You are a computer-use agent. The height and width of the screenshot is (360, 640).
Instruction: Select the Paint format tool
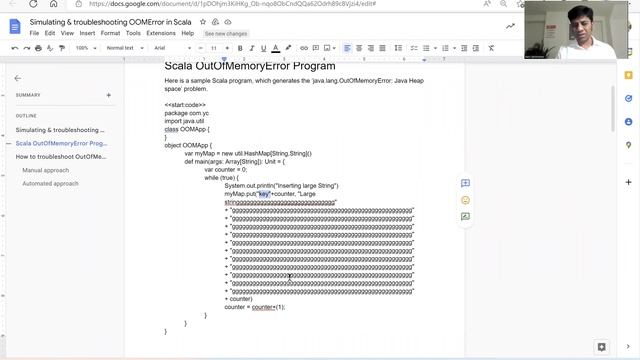point(62,48)
